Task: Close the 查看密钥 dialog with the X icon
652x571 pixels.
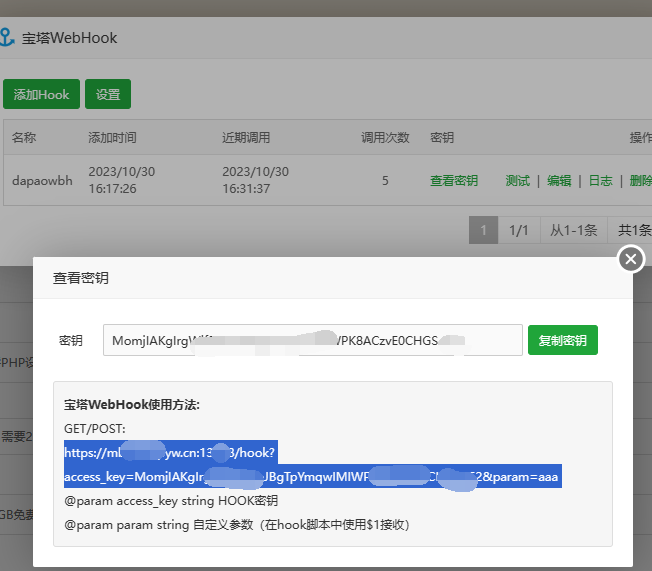Action: coord(631,259)
